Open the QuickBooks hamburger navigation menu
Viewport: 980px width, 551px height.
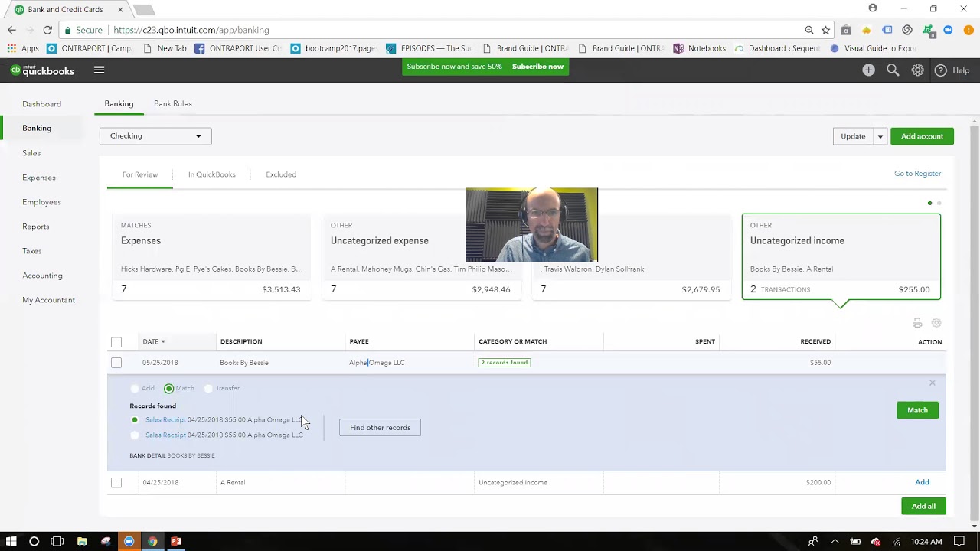(x=99, y=70)
